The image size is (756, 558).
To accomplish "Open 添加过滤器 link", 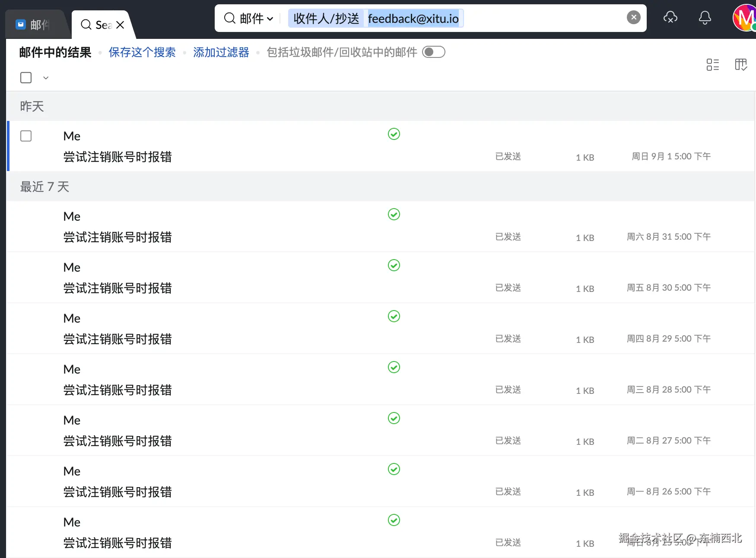I will click(x=221, y=52).
